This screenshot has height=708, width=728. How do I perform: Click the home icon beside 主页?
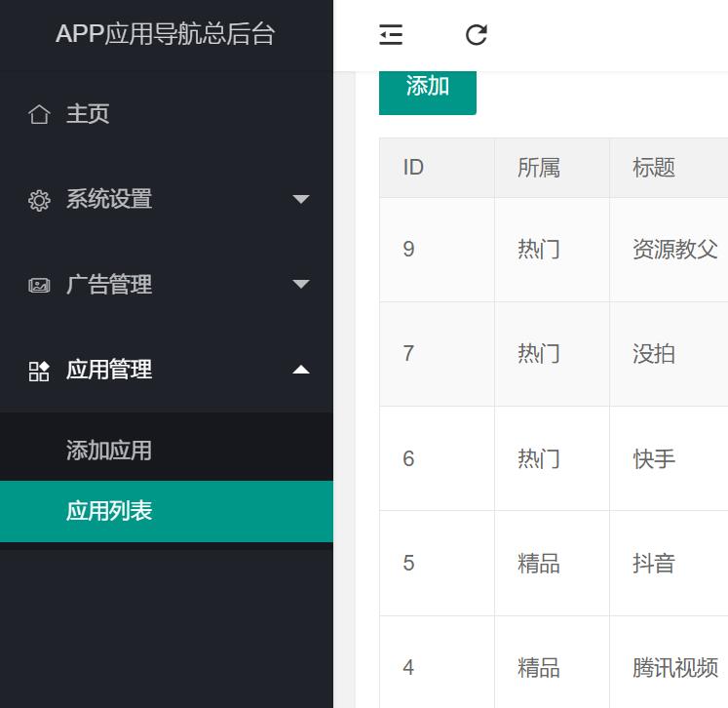click(x=39, y=115)
